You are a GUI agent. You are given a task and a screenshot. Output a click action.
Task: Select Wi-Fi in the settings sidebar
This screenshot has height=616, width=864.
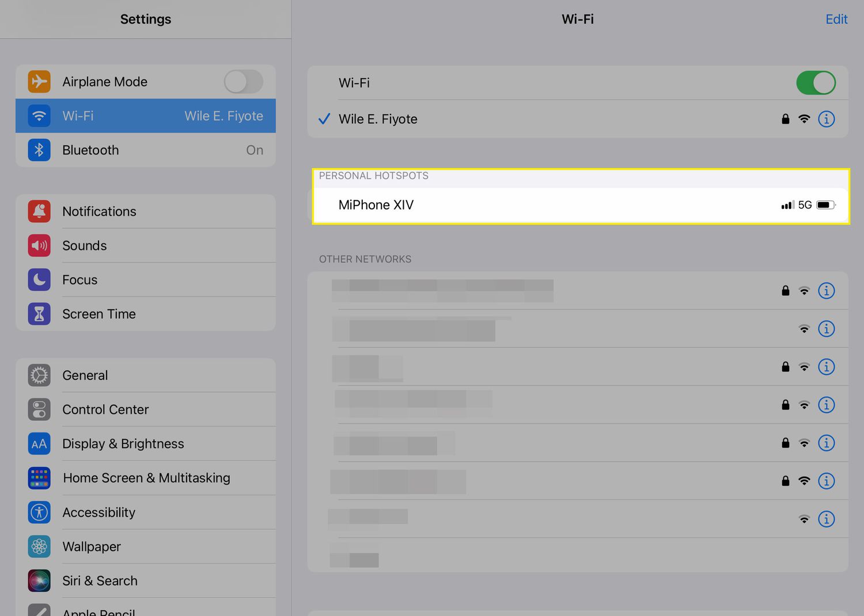point(146,116)
